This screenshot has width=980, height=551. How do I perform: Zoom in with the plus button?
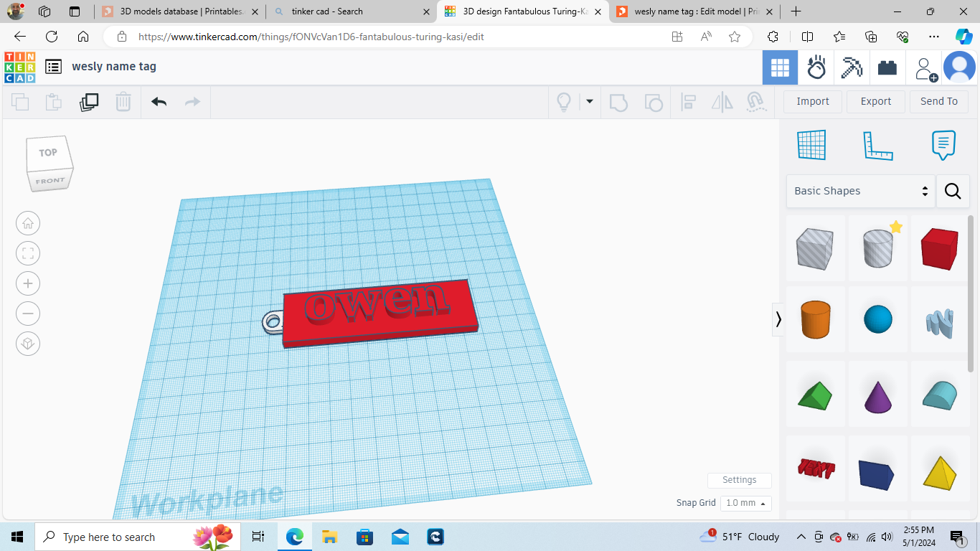click(28, 283)
